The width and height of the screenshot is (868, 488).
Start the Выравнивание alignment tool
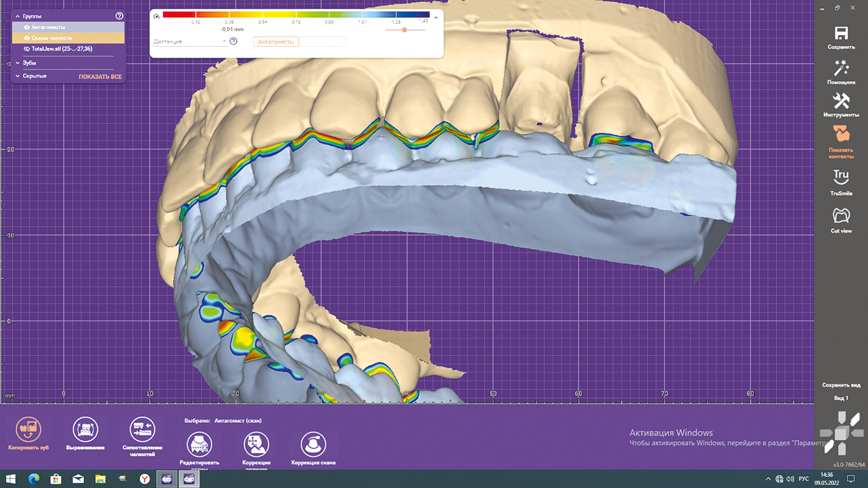(85, 429)
